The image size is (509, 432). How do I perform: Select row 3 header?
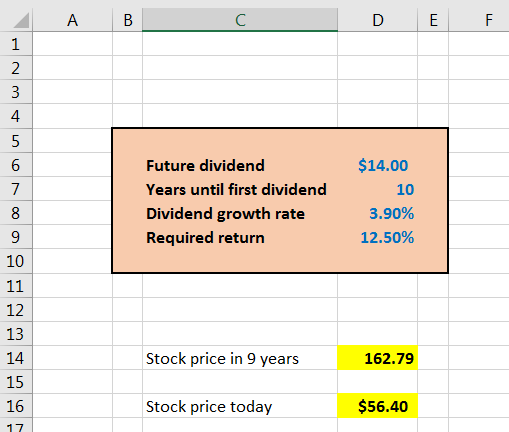point(16,92)
